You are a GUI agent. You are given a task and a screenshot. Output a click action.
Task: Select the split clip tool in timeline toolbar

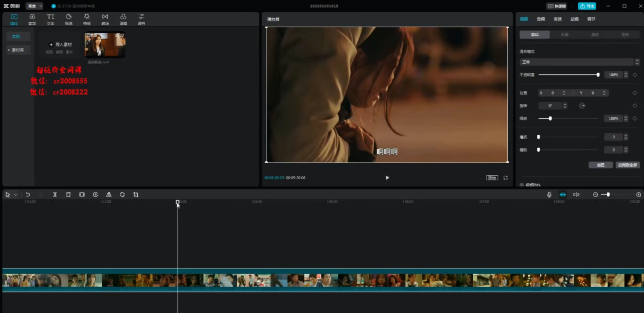pos(55,195)
